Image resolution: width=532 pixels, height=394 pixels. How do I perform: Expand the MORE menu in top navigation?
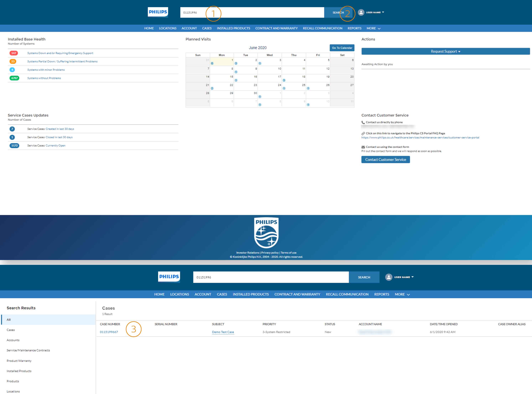(373, 28)
